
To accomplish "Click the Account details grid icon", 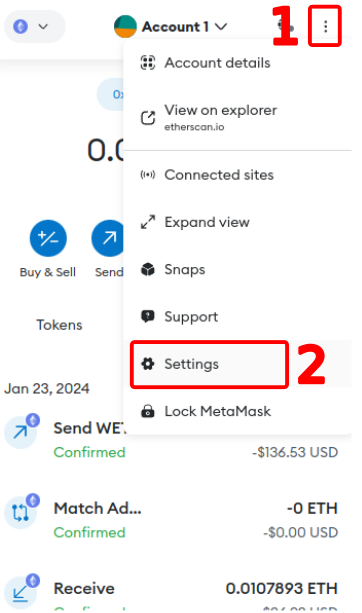I will [148, 63].
